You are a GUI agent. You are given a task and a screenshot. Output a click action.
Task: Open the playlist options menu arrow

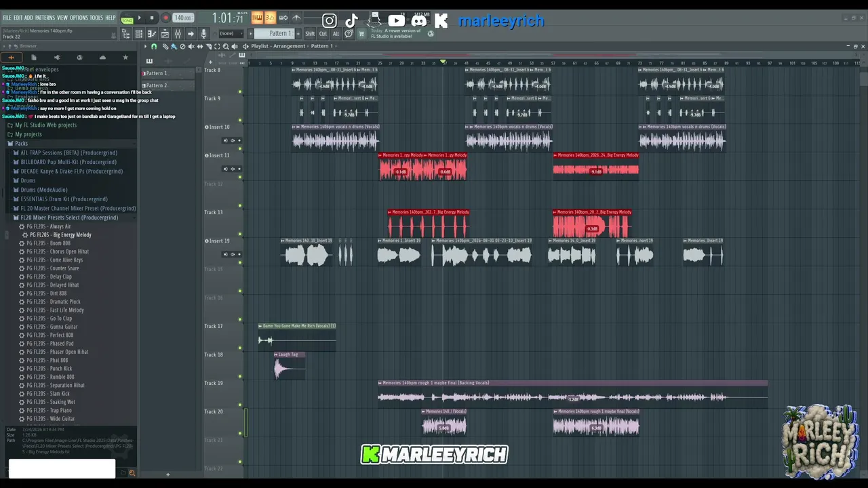pos(145,46)
